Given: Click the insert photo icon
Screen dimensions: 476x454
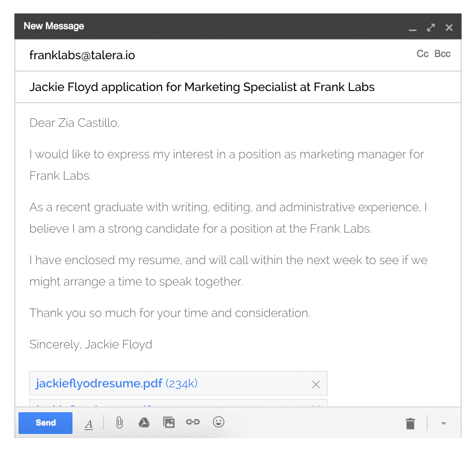Looking at the screenshot, I should tap(169, 423).
